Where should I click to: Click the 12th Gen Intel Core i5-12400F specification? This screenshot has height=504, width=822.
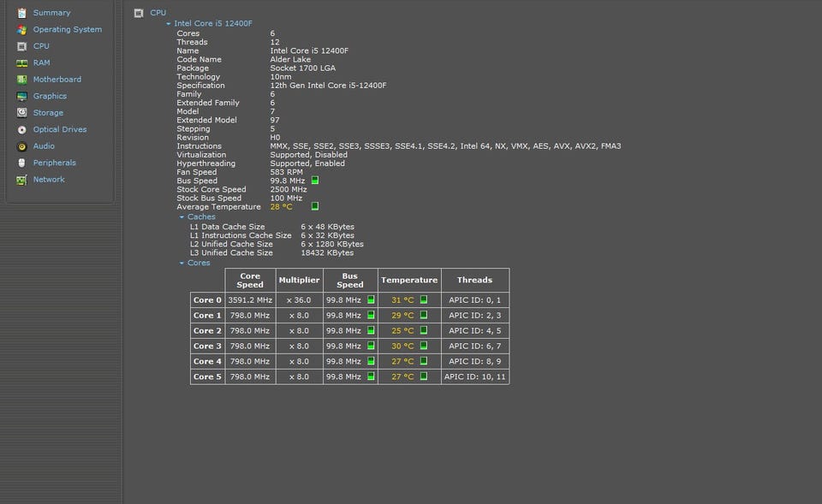[328, 86]
